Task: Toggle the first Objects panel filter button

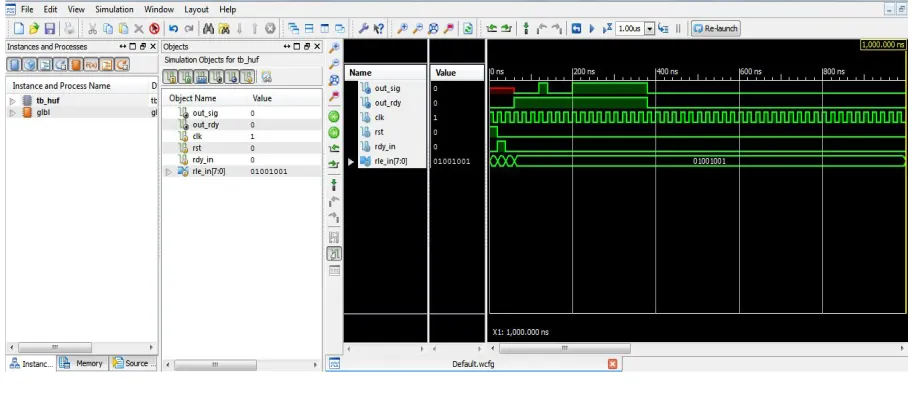Action: (170, 76)
